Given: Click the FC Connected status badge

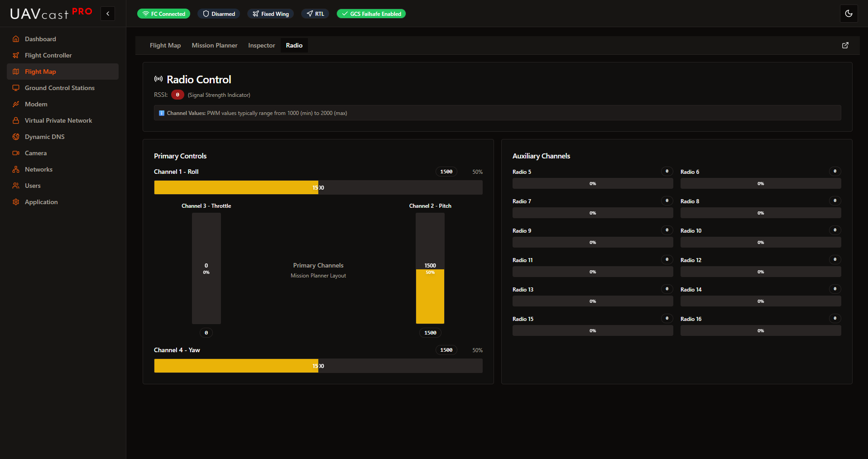Looking at the screenshot, I should [163, 14].
